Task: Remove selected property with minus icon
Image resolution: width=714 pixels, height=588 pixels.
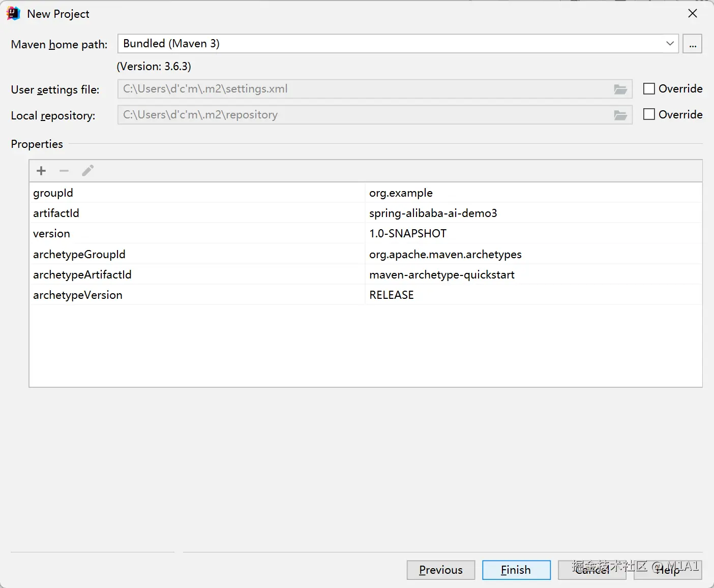Action: coord(64,171)
